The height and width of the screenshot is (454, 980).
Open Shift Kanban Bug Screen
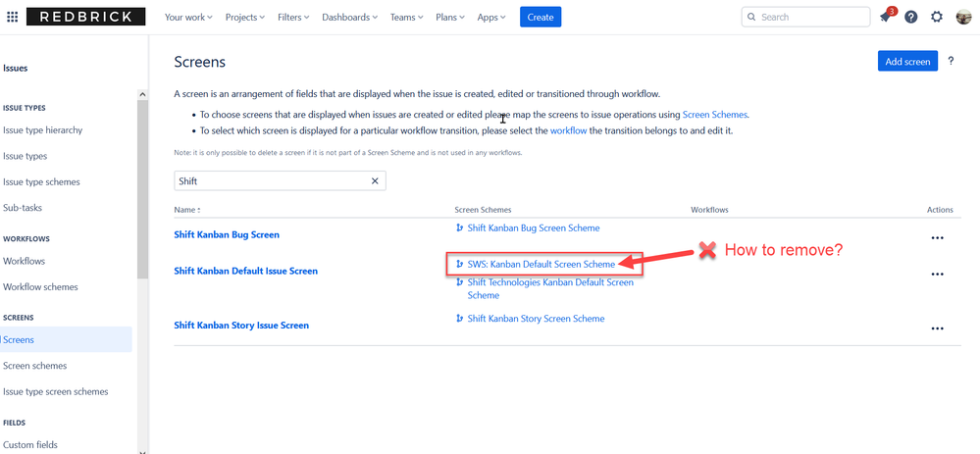tap(227, 234)
